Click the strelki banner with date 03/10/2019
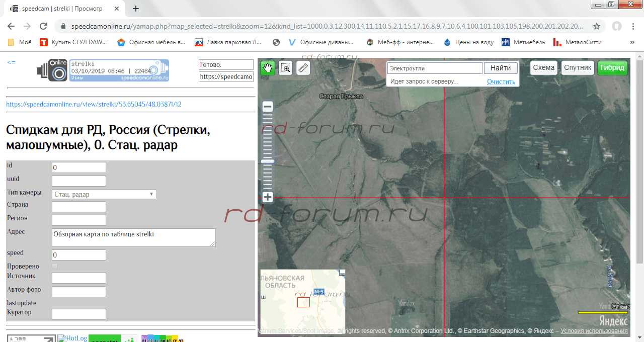 point(119,70)
